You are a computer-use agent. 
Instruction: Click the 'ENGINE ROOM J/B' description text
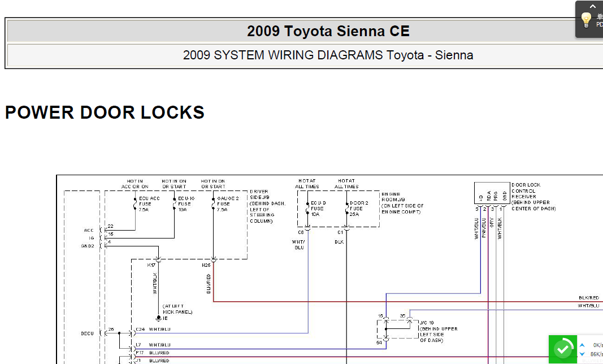click(402, 203)
